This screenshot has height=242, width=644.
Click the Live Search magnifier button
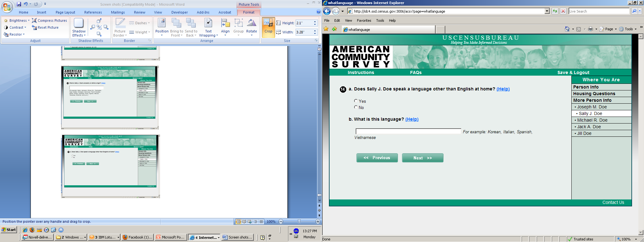(634, 11)
